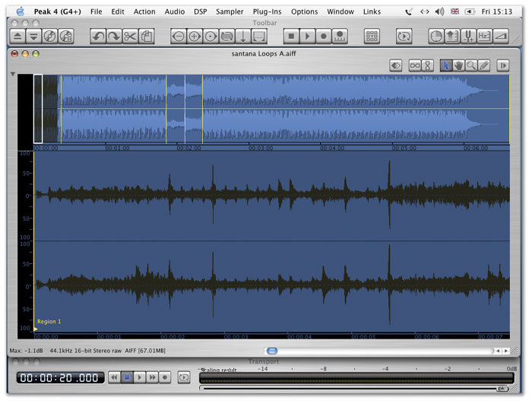Open the Peak 4 application menu
The height and width of the screenshot is (401, 532).
(57, 11)
